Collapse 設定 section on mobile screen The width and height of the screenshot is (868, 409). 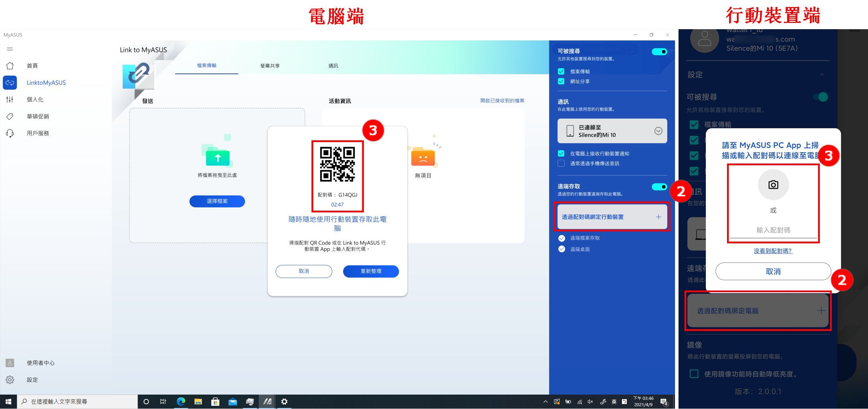[x=822, y=75]
